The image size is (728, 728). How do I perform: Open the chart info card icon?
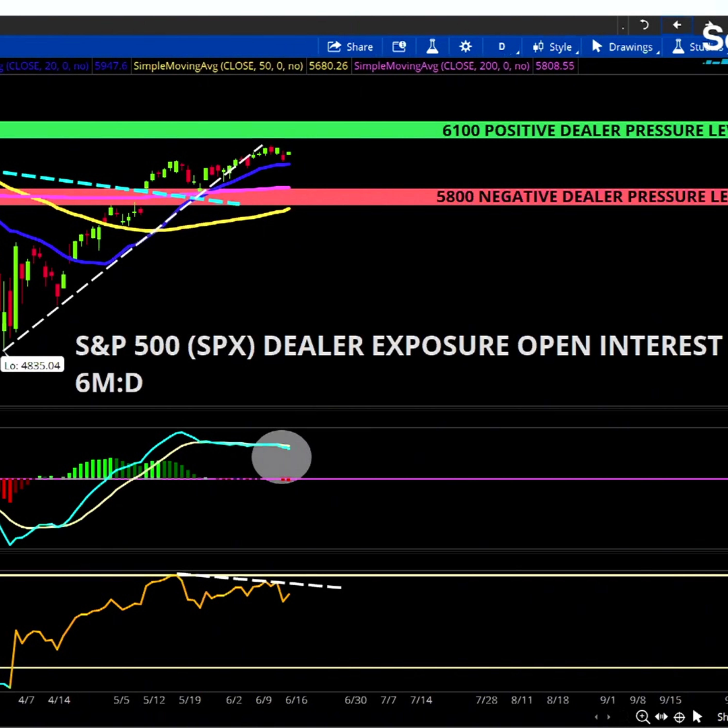coord(399,47)
